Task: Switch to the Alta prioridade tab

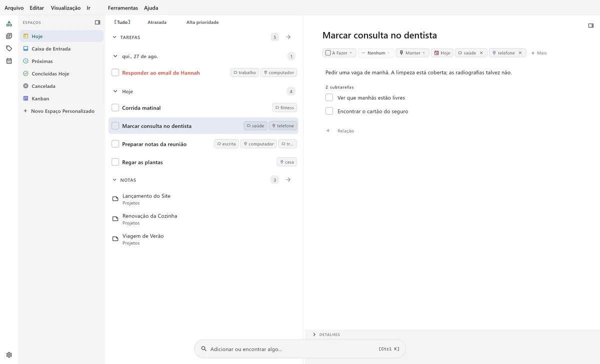Action: [x=202, y=22]
